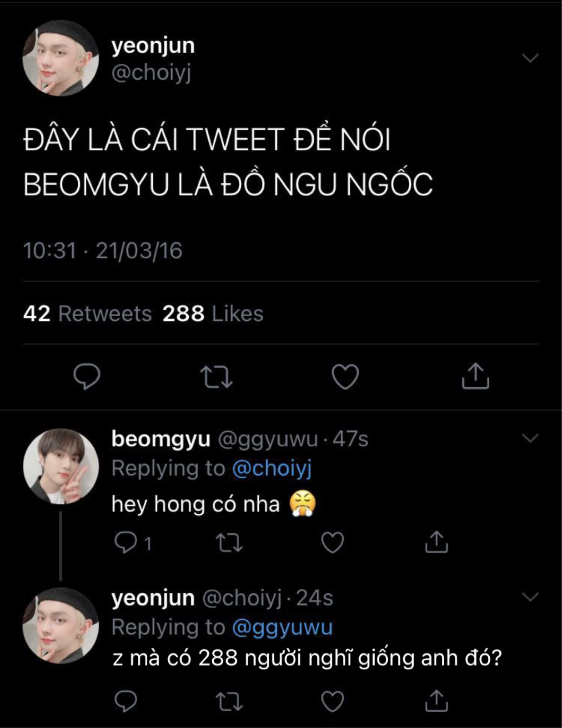Open the @choiyj mention link in beomgyu's reply
Screen dimensions: 562x728
coord(272,468)
